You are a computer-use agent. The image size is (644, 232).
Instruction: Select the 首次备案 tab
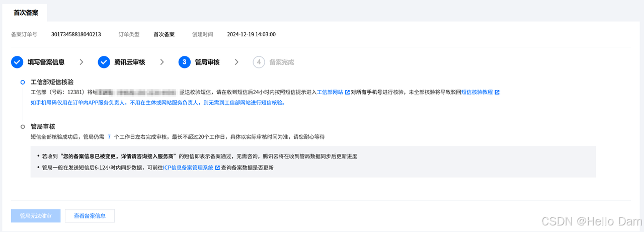[26, 13]
